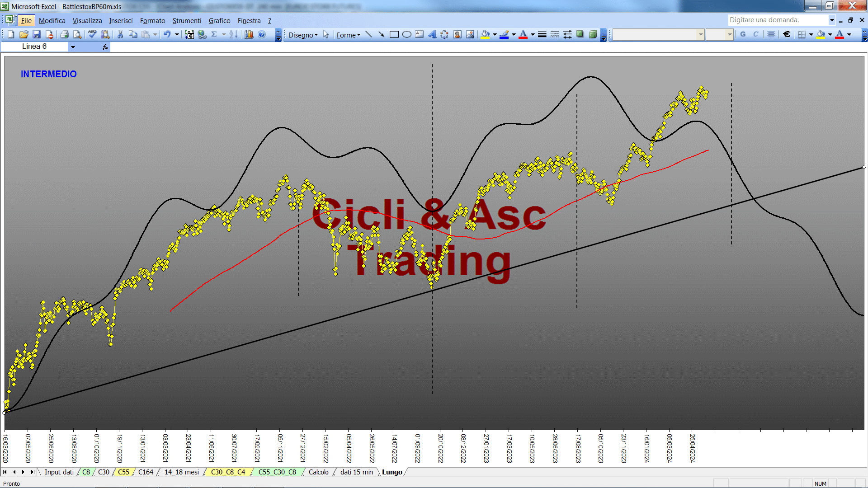
Task: Open the Inserisci menu
Action: [x=121, y=21]
